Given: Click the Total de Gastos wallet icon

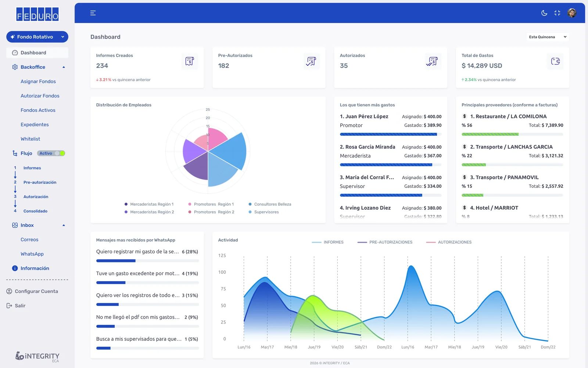Looking at the screenshot, I should (x=555, y=61).
